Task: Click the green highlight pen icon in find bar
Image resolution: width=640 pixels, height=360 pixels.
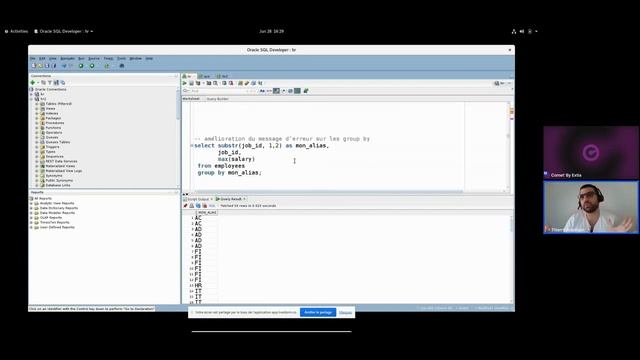Action: click(306, 91)
